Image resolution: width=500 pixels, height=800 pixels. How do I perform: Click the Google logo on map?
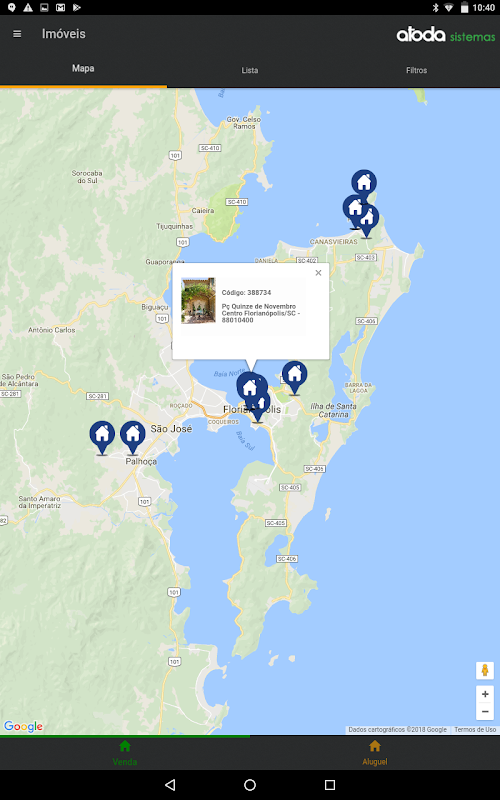tap(23, 727)
